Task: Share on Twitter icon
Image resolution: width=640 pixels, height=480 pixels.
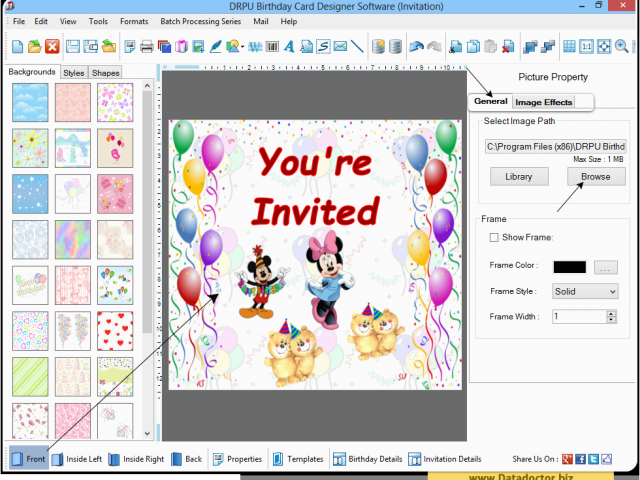Action: click(593, 459)
